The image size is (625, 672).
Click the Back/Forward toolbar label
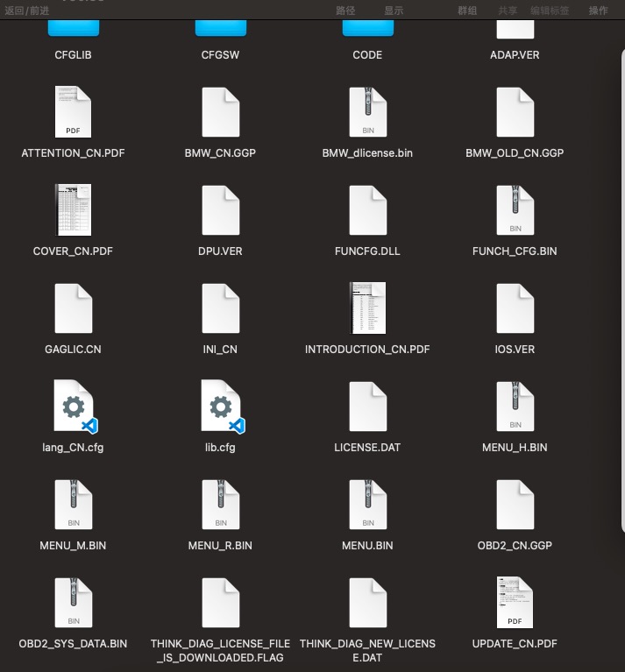pyautogui.click(x=27, y=11)
